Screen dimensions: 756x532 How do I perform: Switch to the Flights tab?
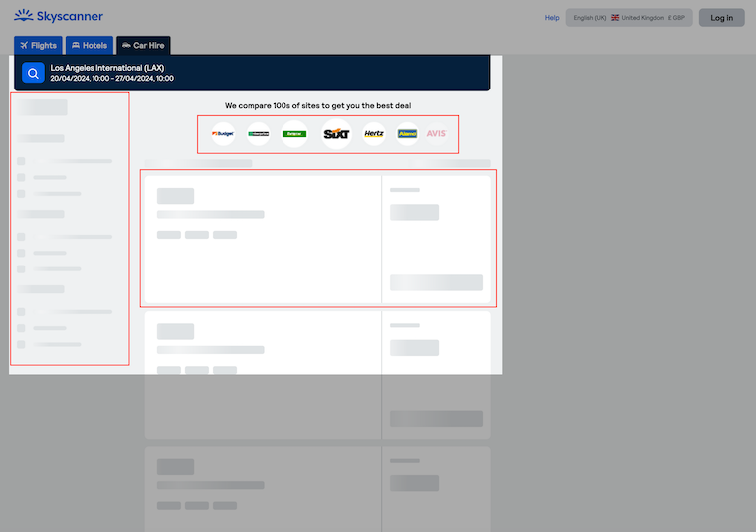38,46
